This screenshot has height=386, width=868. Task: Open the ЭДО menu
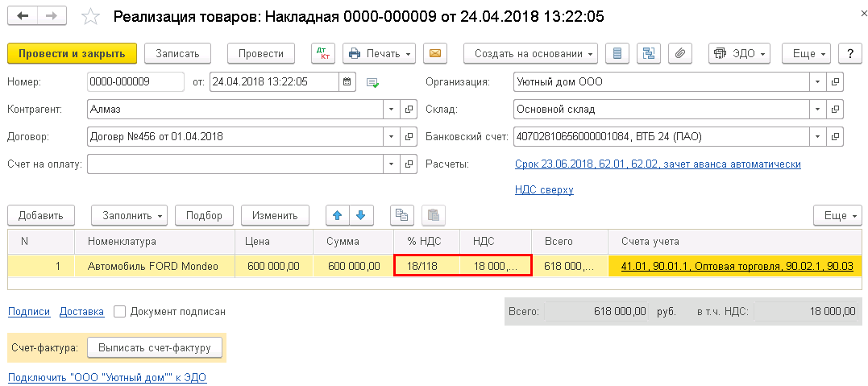click(741, 54)
